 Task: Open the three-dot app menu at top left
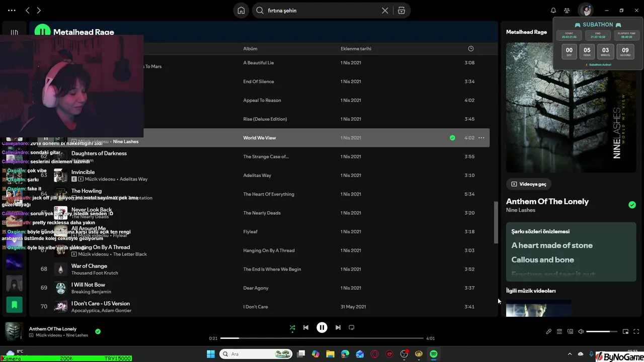click(x=12, y=10)
